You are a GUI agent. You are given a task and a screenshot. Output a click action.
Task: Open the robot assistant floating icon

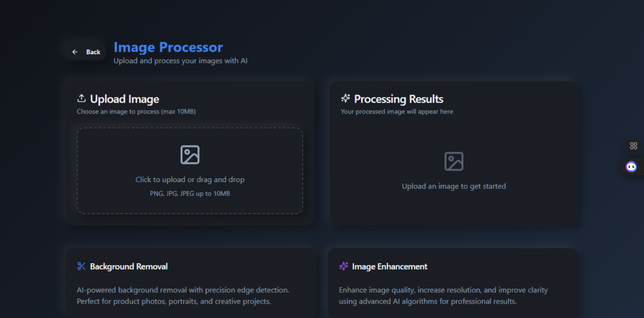pos(631,167)
